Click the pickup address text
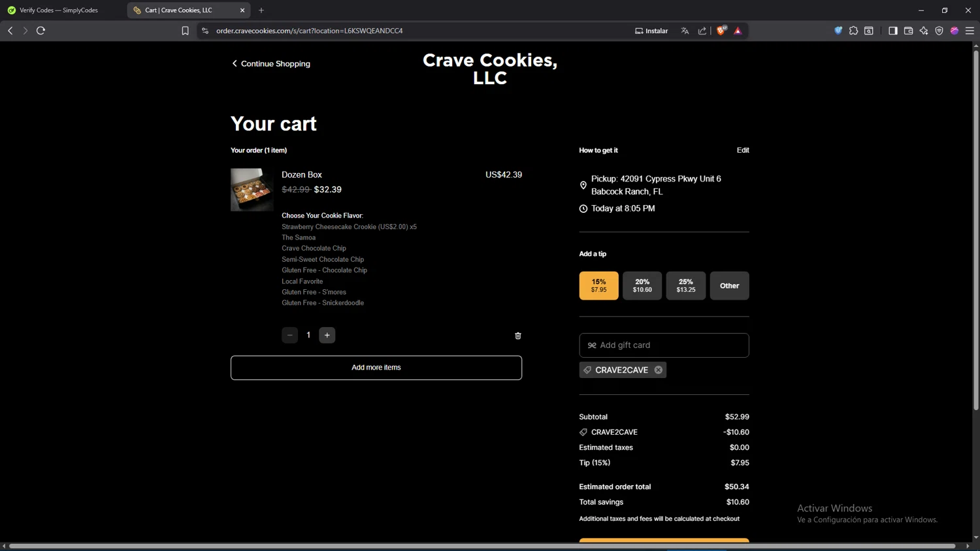The image size is (980, 551). click(x=657, y=185)
